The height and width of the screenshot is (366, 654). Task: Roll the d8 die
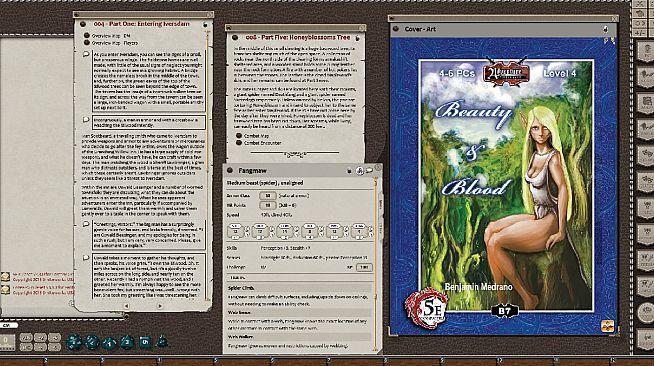[127, 343]
